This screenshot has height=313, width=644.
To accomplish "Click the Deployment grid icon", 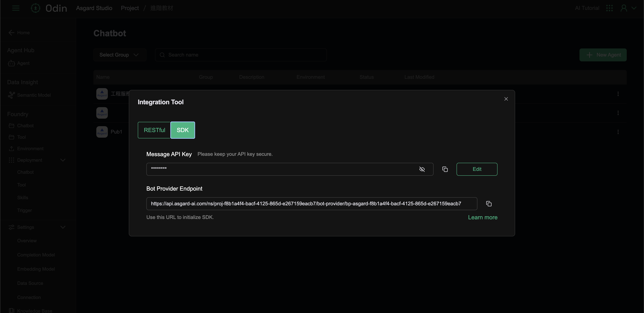I will tap(11, 160).
